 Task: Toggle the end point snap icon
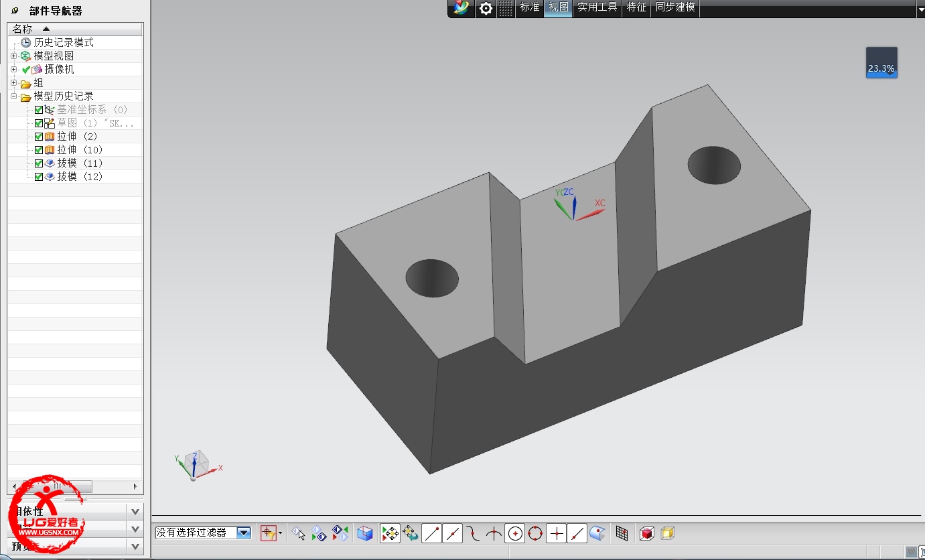pos(431,533)
